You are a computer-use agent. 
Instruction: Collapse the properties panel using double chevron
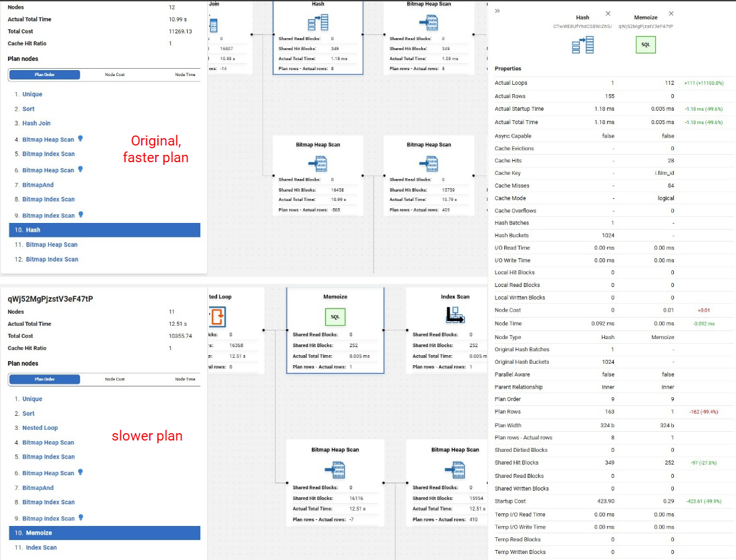point(498,11)
